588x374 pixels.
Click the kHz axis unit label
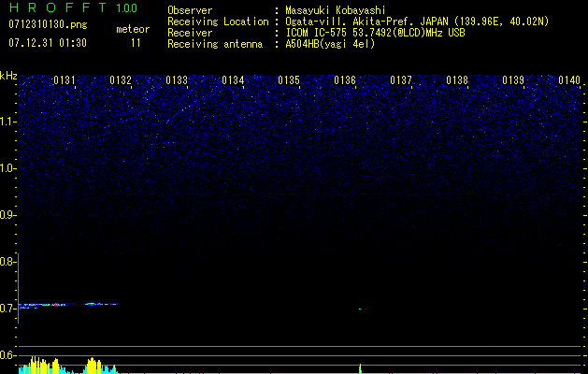8,76
